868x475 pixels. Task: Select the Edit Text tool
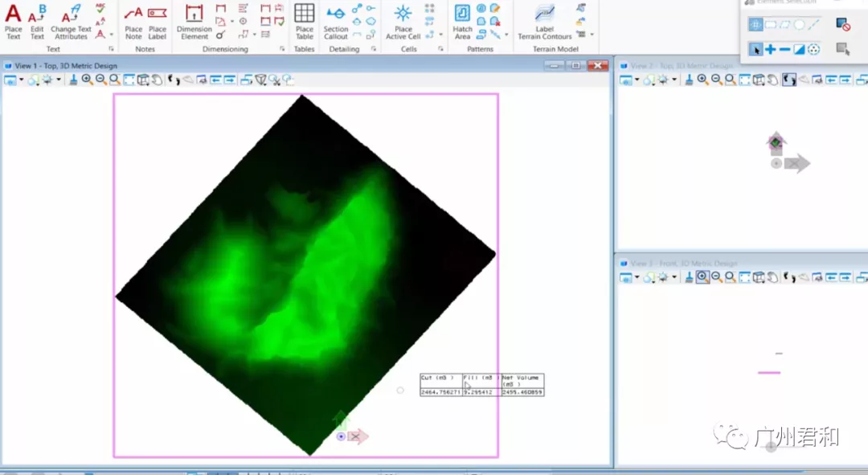37,23
